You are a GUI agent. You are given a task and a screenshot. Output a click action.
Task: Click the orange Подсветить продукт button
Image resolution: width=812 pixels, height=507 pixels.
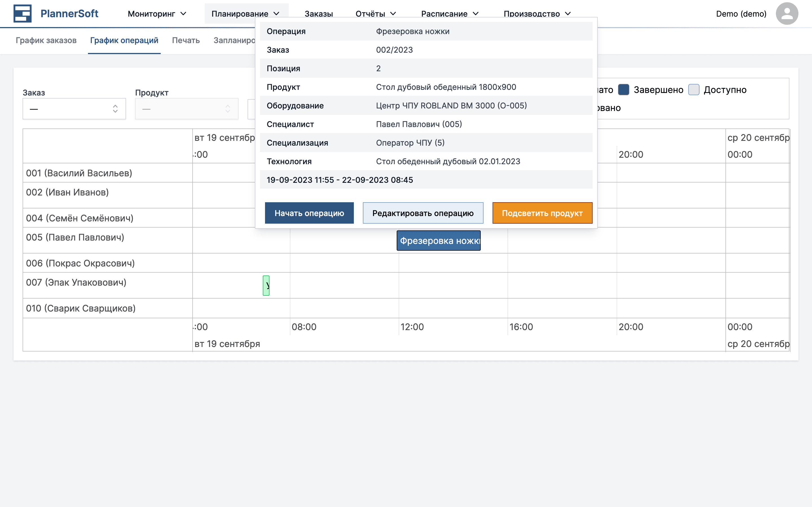(x=542, y=213)
